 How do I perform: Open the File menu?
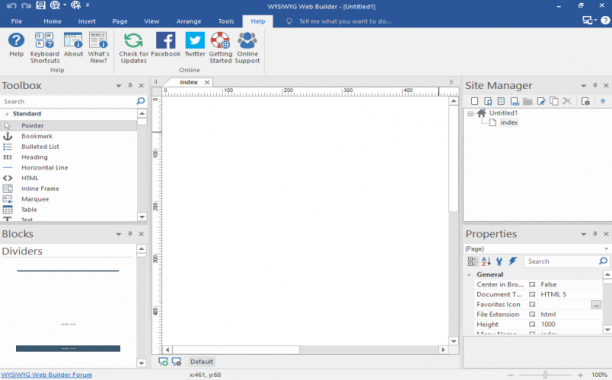point(16,21)
